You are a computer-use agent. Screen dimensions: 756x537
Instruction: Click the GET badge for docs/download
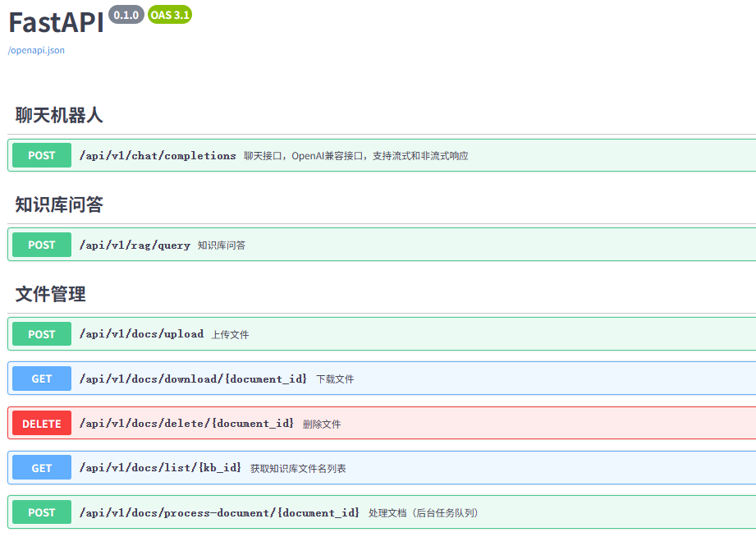(42, 379)
